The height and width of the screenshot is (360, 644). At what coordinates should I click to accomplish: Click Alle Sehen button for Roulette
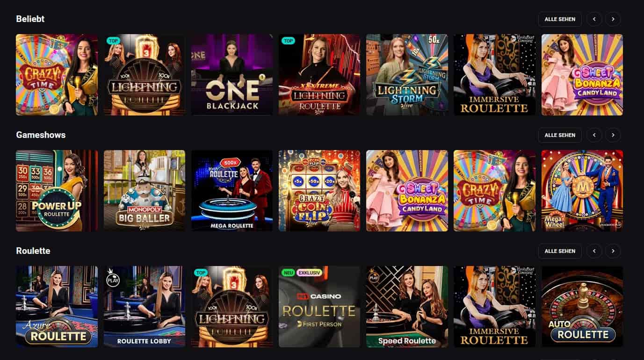point(560,251)
